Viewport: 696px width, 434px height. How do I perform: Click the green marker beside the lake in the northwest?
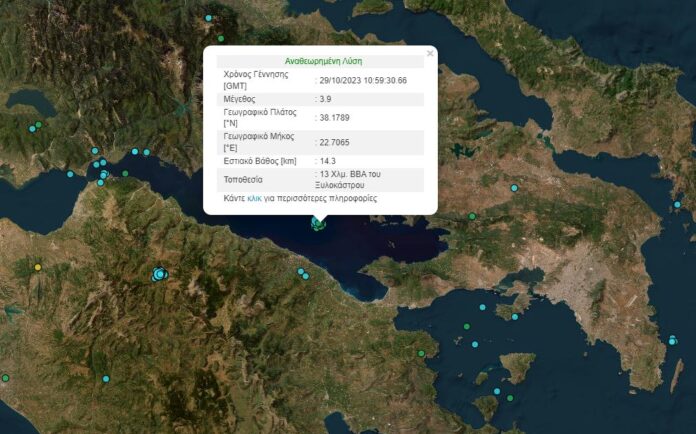tap(39, 125)
